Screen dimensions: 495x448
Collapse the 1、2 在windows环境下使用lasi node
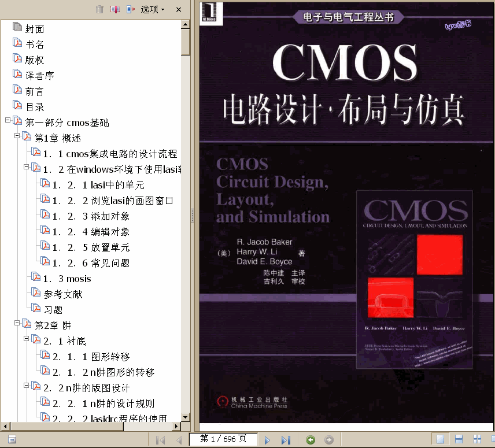[x=27, y=166]
